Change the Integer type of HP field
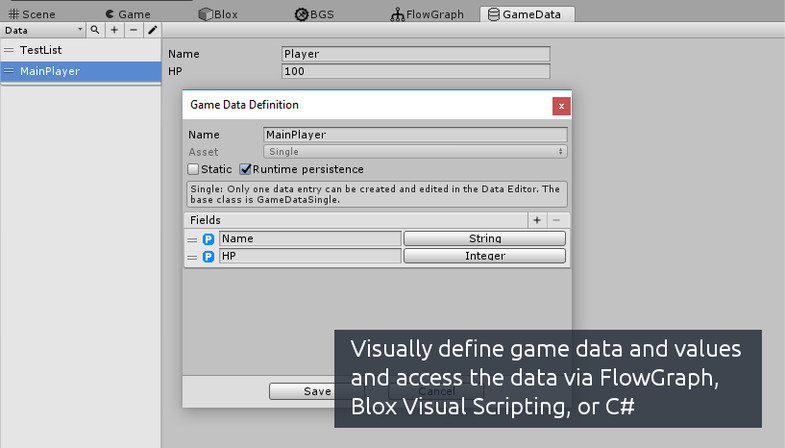 click(485, 256)
